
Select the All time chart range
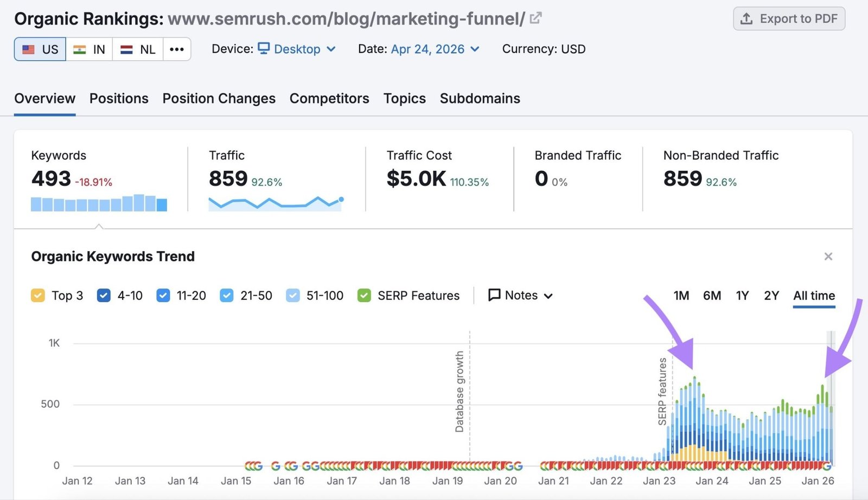point(814,296)
